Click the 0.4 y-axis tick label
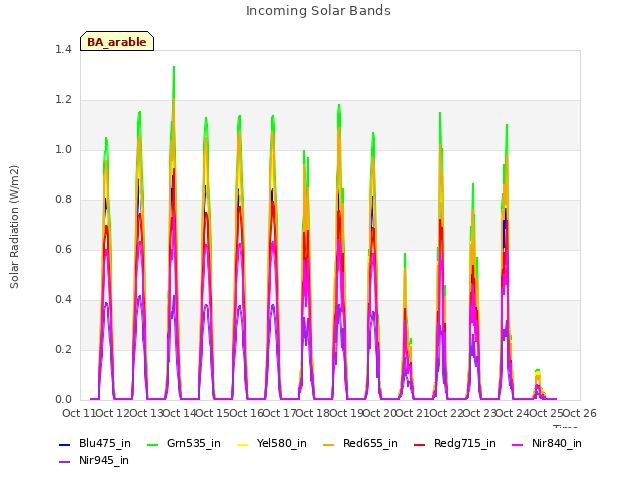 pos(63,300)
